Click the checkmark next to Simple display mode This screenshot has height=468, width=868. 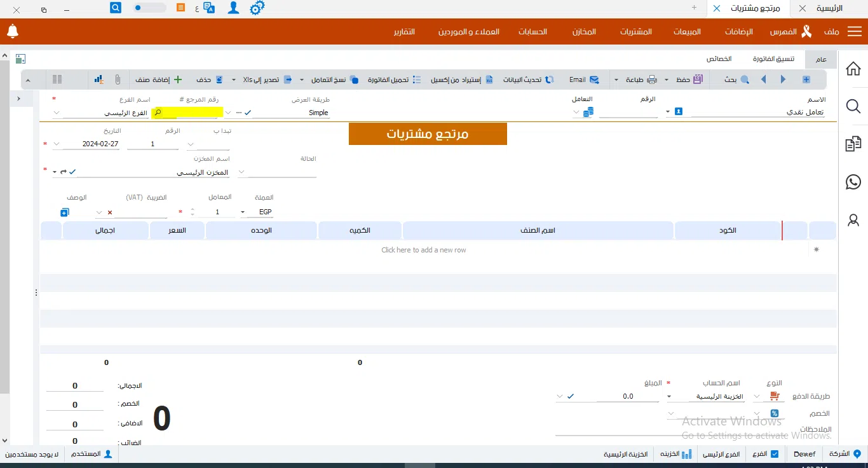(247, 113)
